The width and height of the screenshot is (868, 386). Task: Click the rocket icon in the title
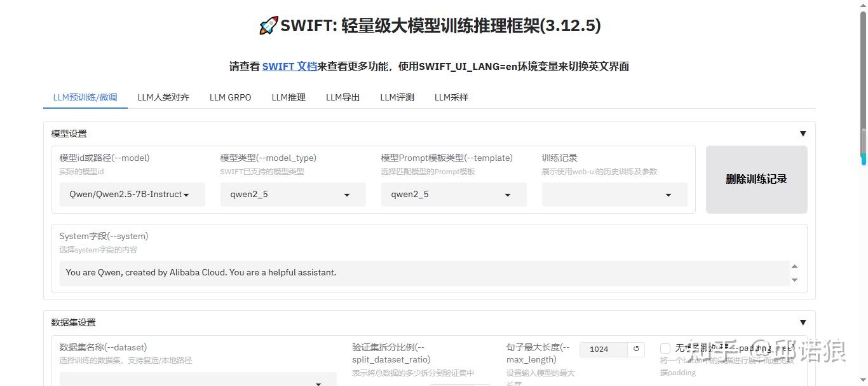[x=269, y=25]
